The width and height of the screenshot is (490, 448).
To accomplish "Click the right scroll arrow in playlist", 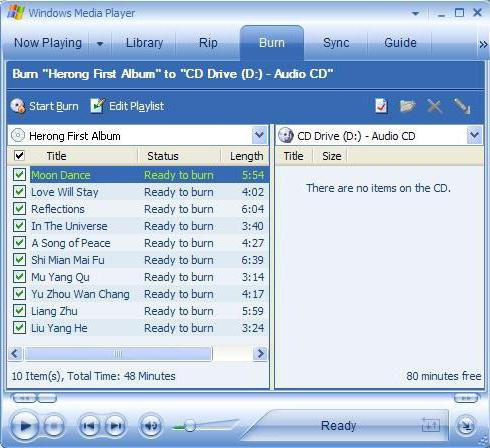I will 260,354.
